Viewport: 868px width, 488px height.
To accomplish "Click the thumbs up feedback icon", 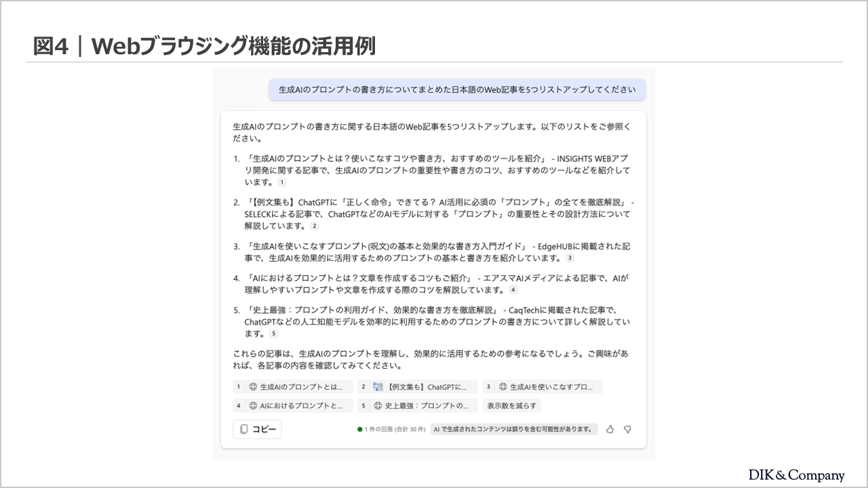I will point(610,429).
